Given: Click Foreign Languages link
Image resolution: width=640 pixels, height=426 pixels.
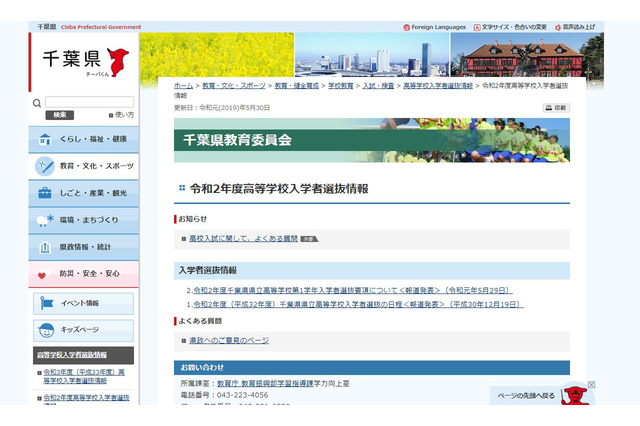Looking at the screenshot, I should click(x=438, y=27).
